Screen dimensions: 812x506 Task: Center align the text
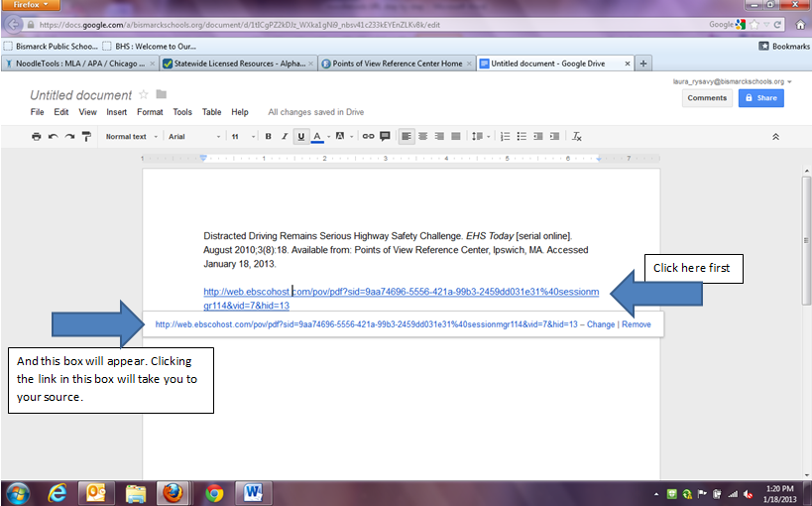(x=423, y=136)
